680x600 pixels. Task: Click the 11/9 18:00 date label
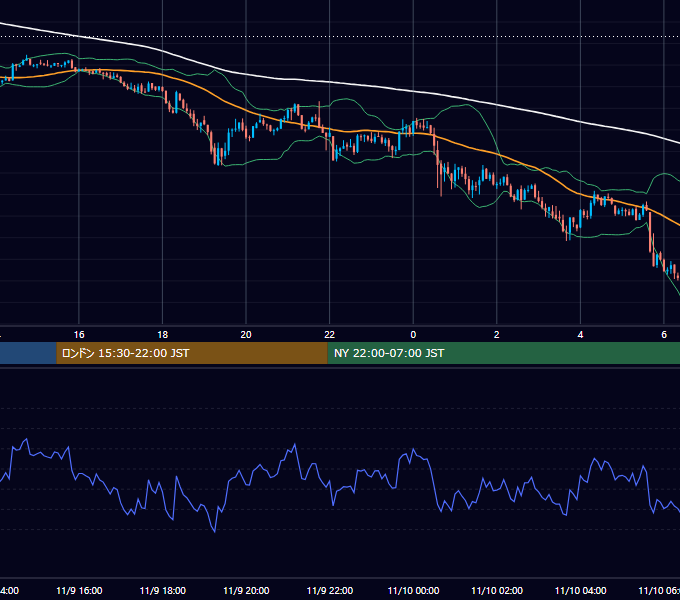163,590
